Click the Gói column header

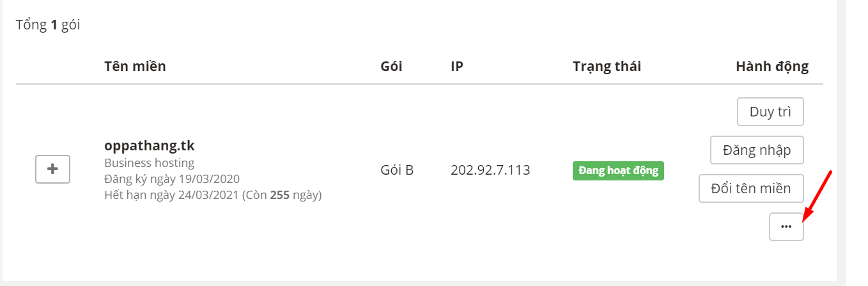coord(391,67)
